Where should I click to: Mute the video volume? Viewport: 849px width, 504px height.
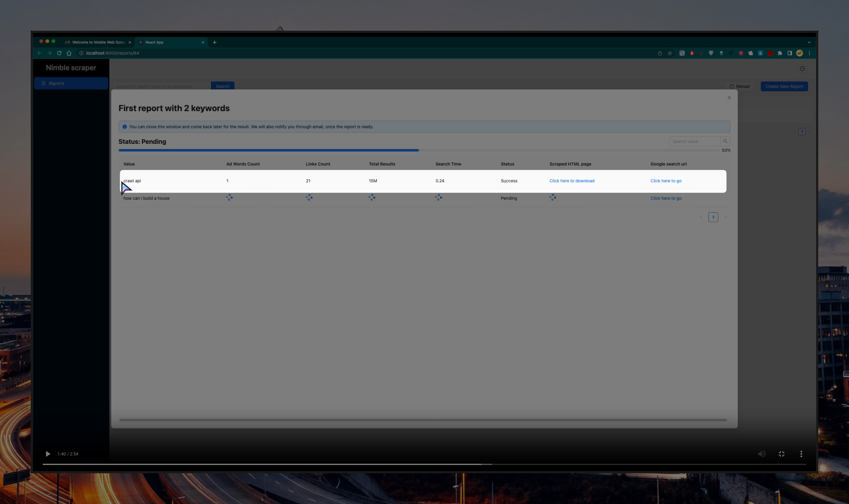(x=761, y=454)
